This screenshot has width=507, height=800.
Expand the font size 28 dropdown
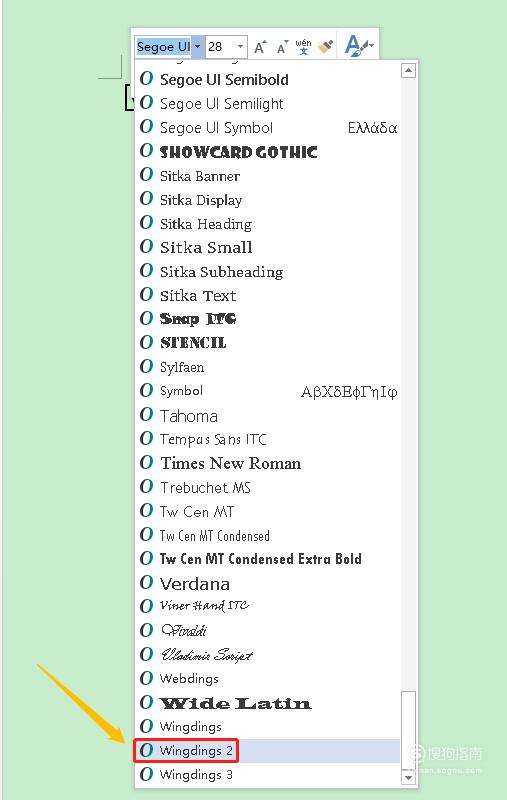point(240,46)
